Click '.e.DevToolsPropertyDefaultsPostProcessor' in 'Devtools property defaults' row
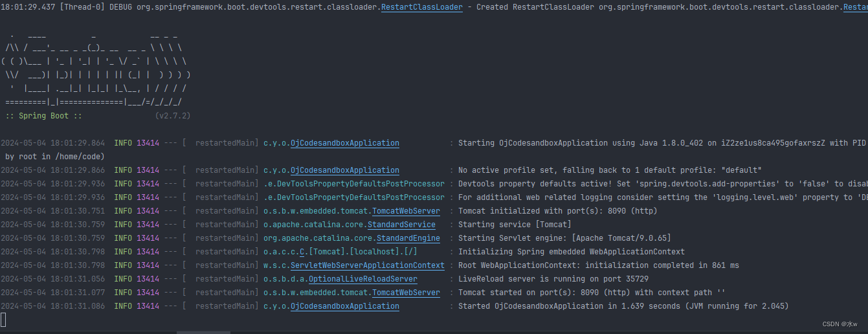 point(354,184)
